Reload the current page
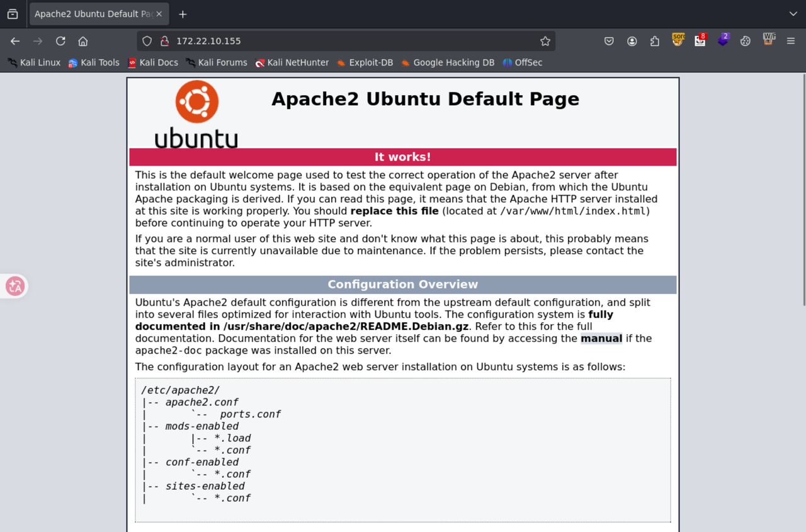 (60, 41)
